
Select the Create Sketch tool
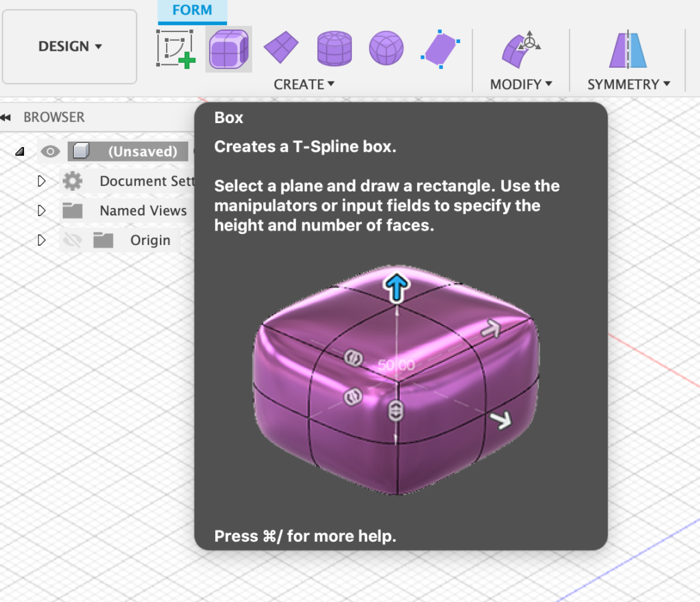pos(176,49)
